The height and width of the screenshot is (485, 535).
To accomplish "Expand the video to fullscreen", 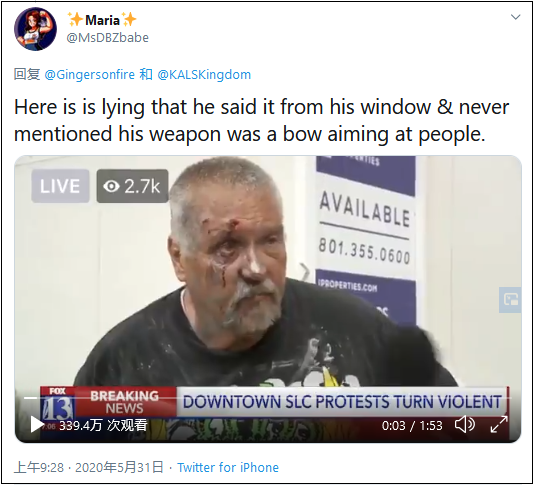I will [499, 425].
